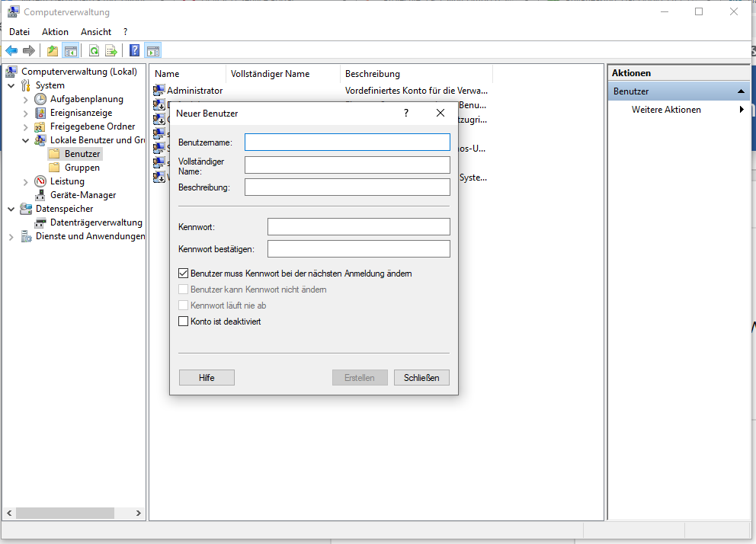The width and height of the screenshot is (756, 544).
Task: Expand the Aufgabenplanung node
Action: coord(26,100)
